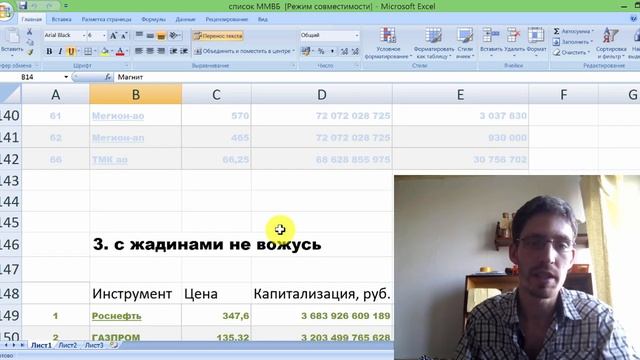The image size is (640, 360).
Task: Toggle Align Text Right
Action: [x=161, y=51]
